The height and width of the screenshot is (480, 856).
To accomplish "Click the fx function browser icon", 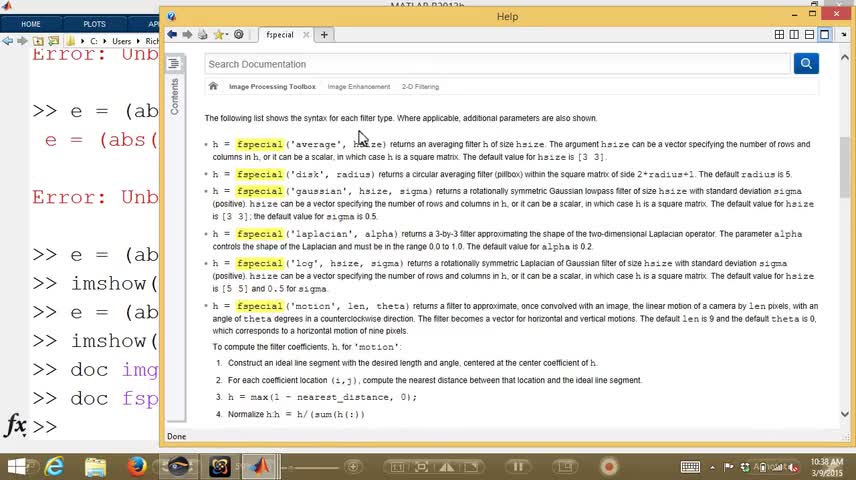I will [15, 425].
